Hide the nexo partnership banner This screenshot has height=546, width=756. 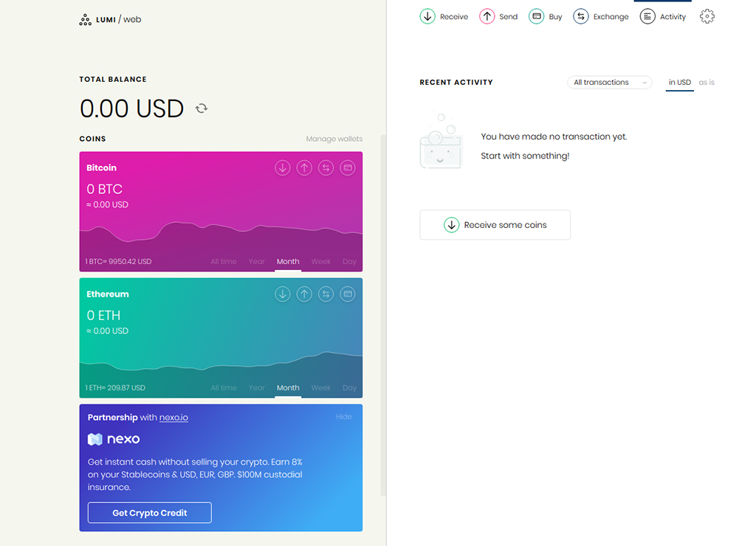pyautogui.click(x=344, y=416)
